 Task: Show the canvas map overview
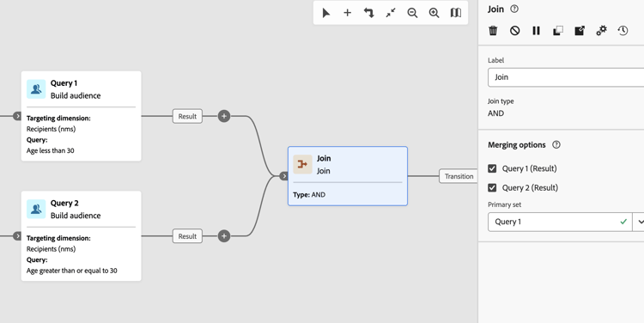[456, 13]
